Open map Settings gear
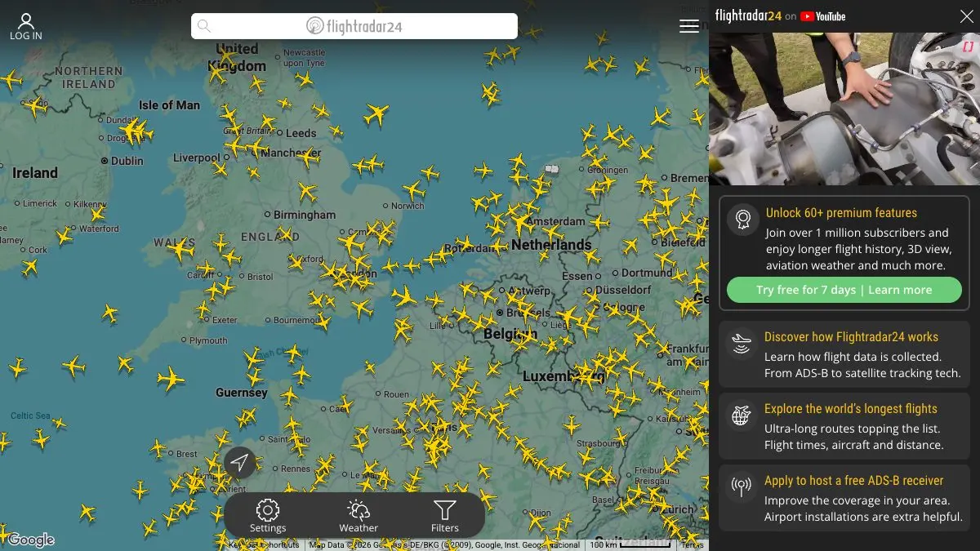980x551 pixels. coord(268,516)
